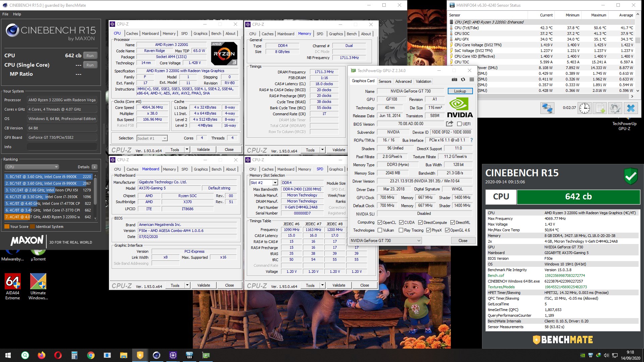Click the AIDA64 Extreme desktop icon
Screen dimensions: 644x362
(13, 286)
